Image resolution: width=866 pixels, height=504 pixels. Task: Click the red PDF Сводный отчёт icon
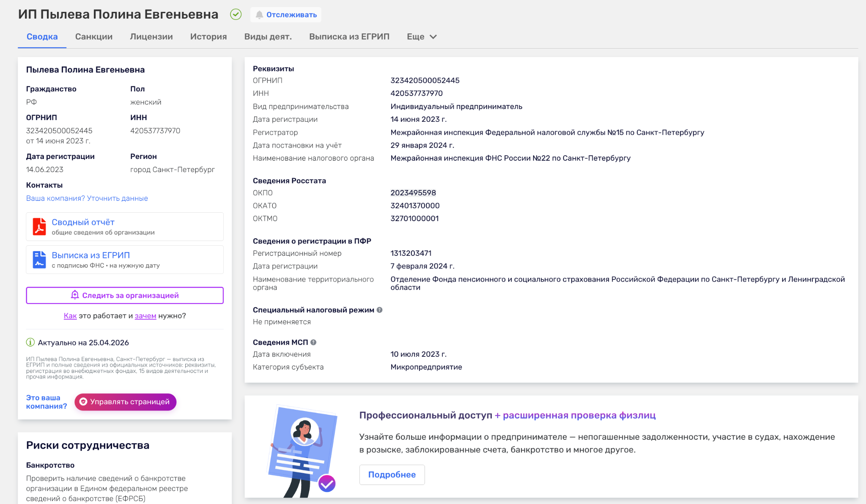(x=39, y=227)
